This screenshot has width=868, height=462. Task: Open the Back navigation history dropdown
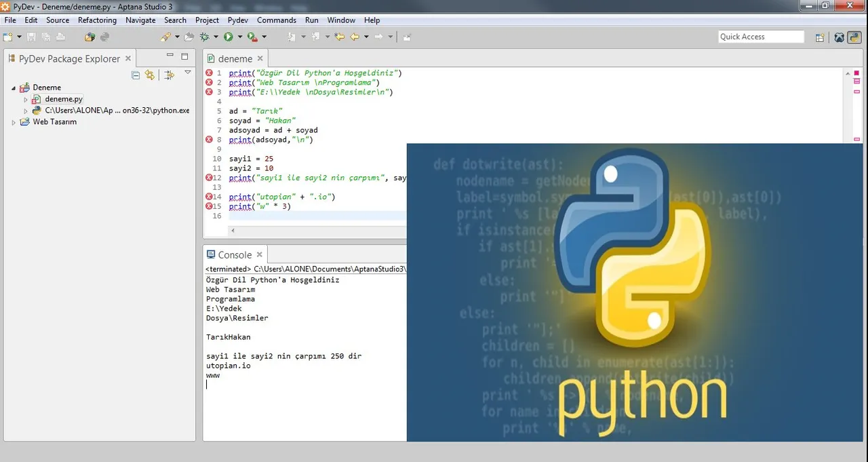coord(366,37)
